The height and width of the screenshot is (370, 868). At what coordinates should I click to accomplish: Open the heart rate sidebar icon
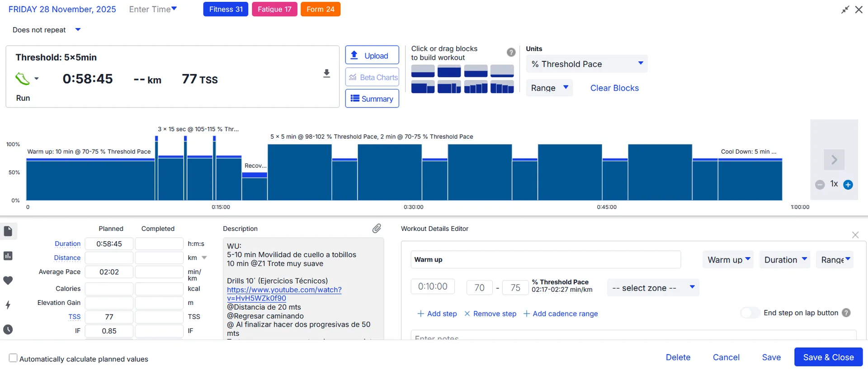[8, 281]
